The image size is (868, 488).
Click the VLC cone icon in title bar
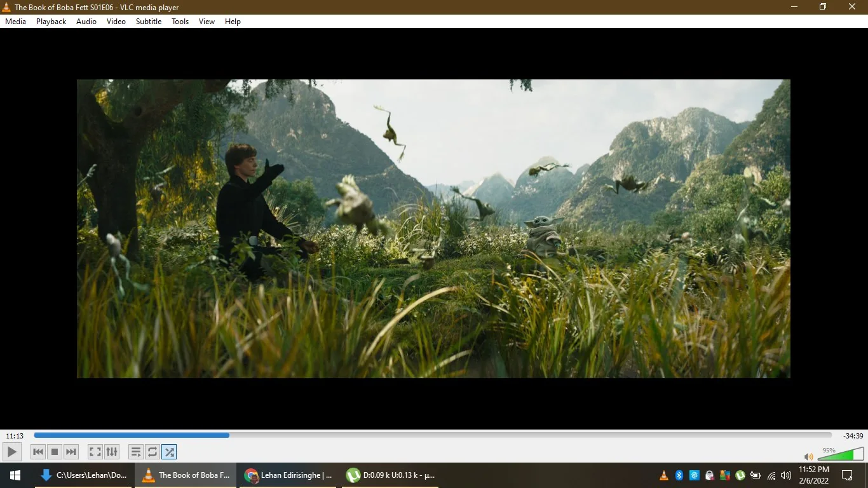pyautogui.click(x=7, y=7)
